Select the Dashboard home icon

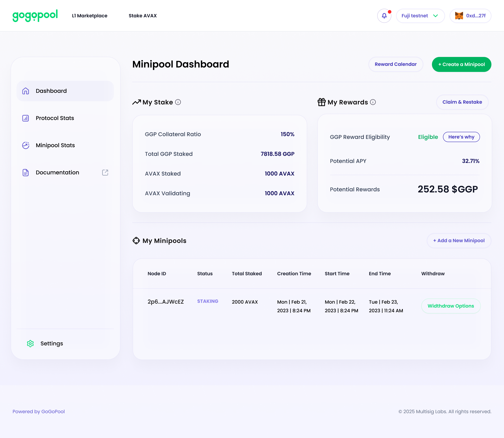click(25, 91)
